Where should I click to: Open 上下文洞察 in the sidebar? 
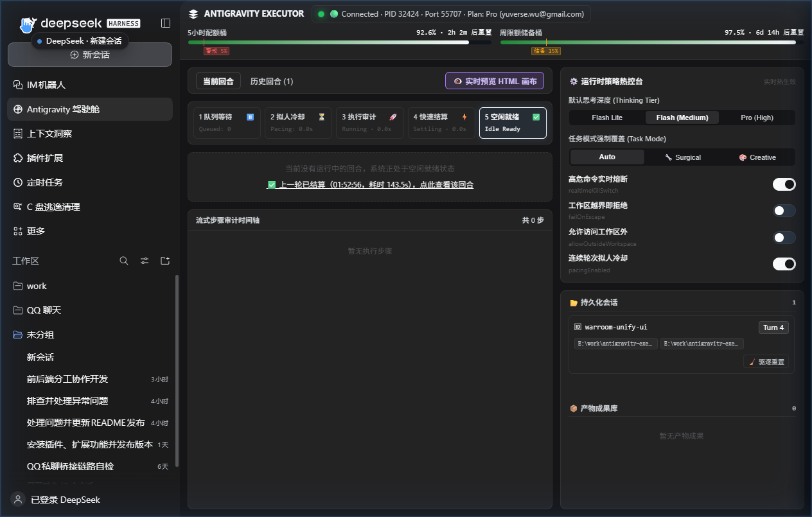tap(90, 134)
